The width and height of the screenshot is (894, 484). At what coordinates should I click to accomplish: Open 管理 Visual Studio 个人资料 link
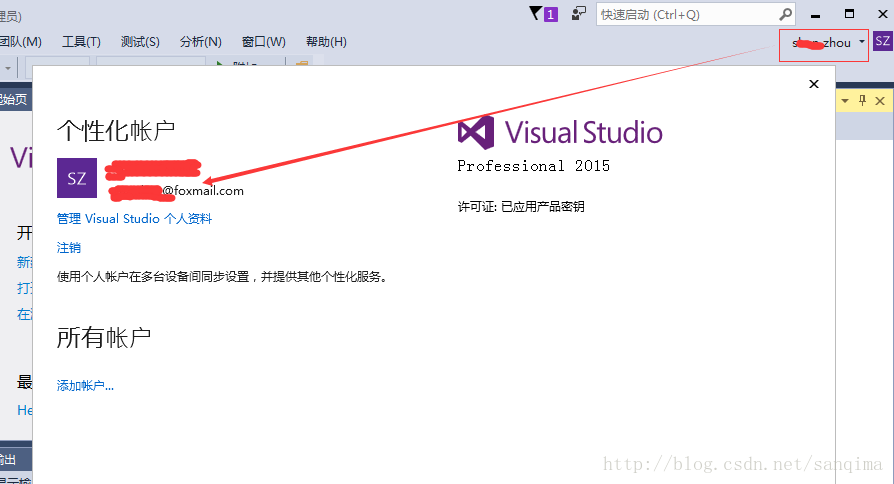coord(135,219)
